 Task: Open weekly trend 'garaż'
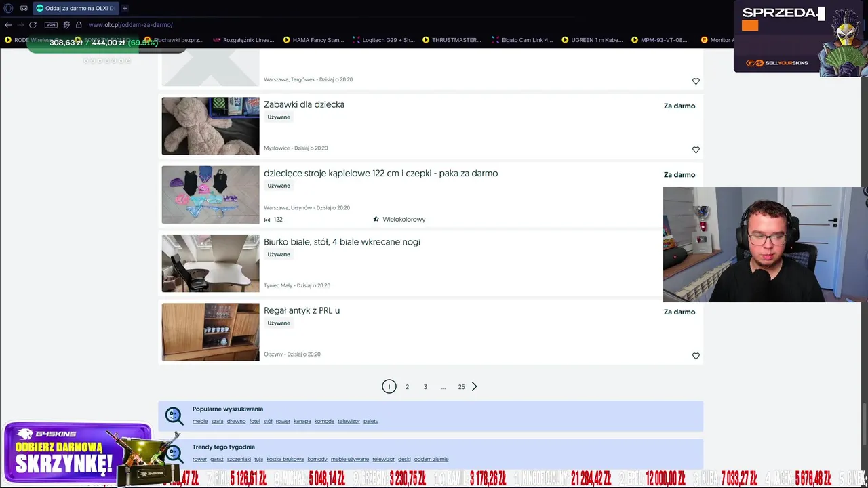217,459
